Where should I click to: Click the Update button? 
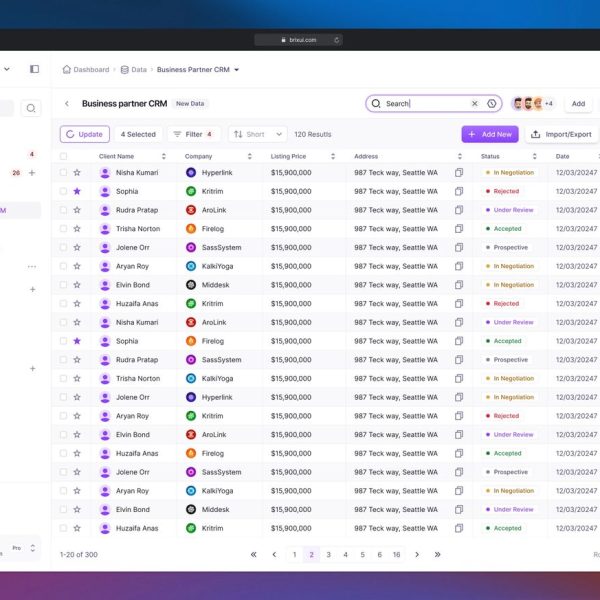(x=85, y=134)
